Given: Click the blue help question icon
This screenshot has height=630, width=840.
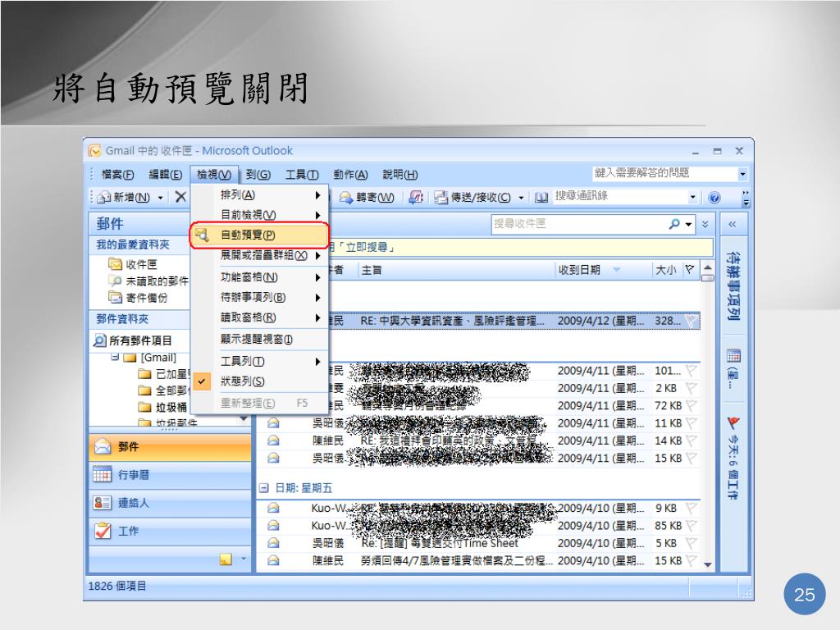Looking at the screenshot, I should 714,198.
